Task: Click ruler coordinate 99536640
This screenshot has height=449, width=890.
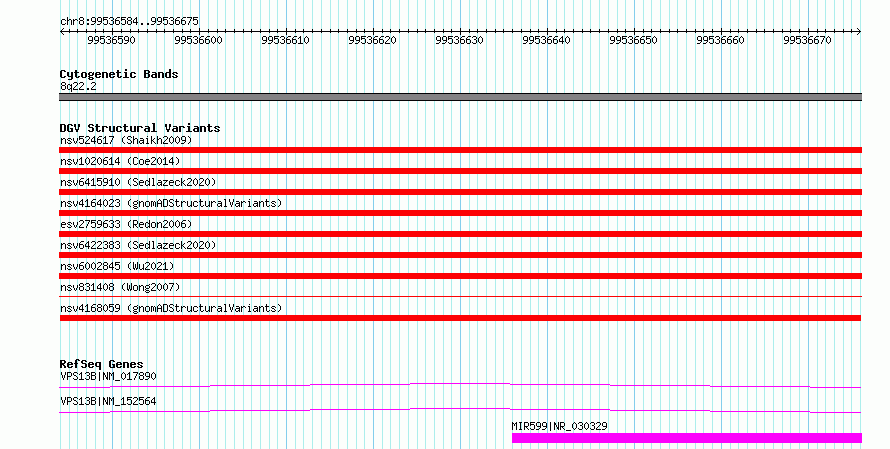Action: coord(546,40)
